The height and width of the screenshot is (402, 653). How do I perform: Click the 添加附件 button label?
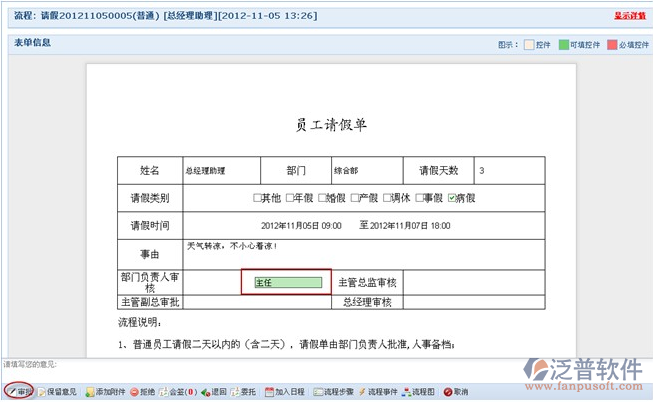(x=110, y=392)
